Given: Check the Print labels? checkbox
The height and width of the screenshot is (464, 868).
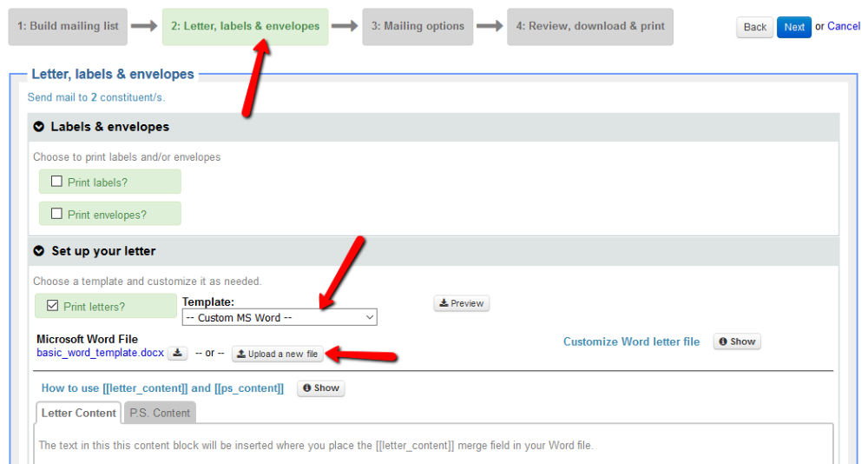Looking at the screenshot, I should pos(56,182).
